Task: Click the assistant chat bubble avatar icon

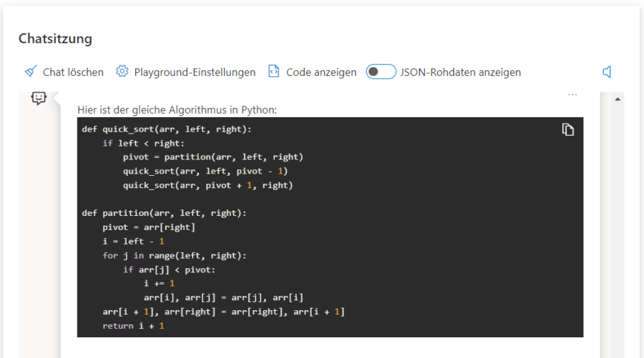Action: point(39,98)
